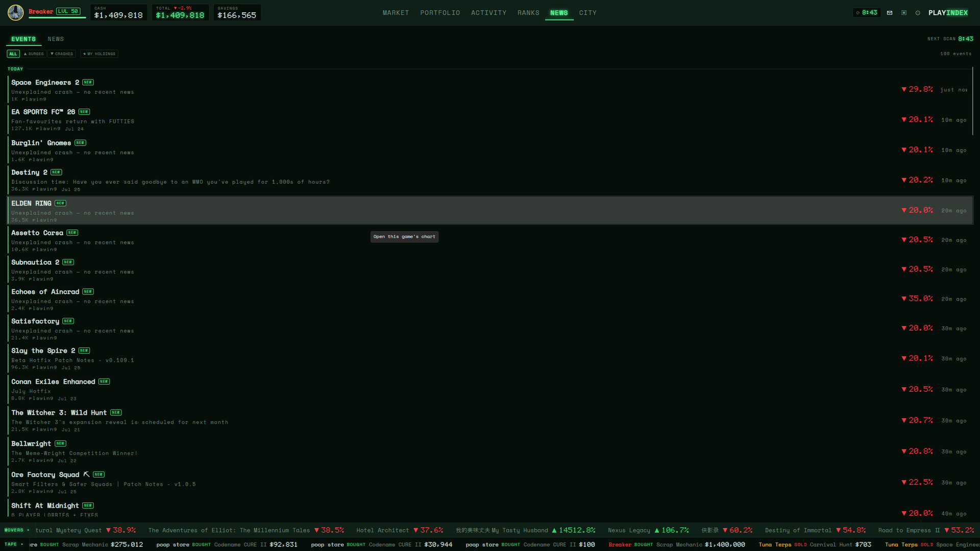Open the Destiny 2 event row
This screenshot has width=980, height=551.
tap(490, 180)
